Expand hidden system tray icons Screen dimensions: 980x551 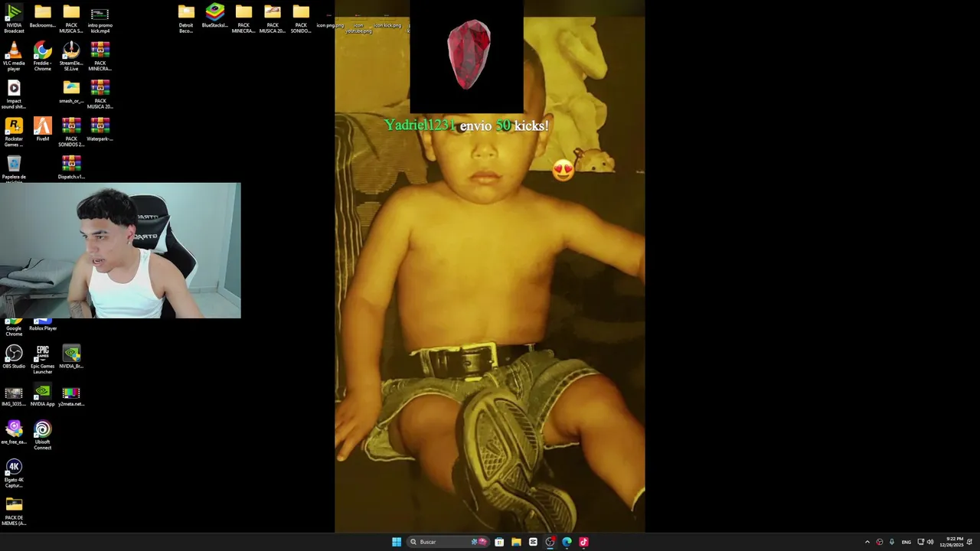pos(867,542)
